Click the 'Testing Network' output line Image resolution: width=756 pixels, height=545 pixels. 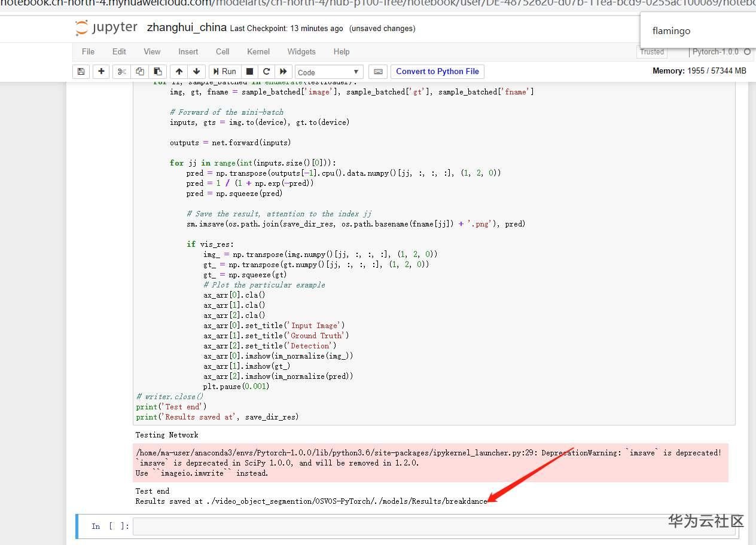(167, 434)
